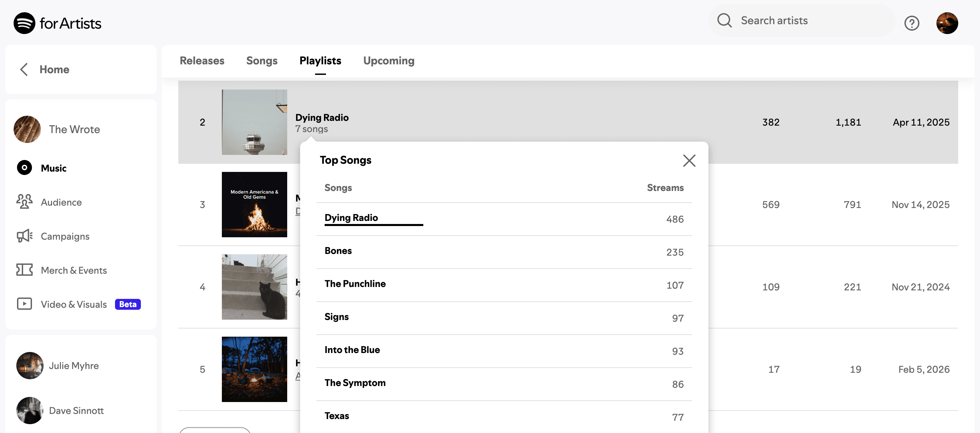This screenshot has width=980, height=433.
Task: Open the Dying Radio song link
Action: [351, 218]
